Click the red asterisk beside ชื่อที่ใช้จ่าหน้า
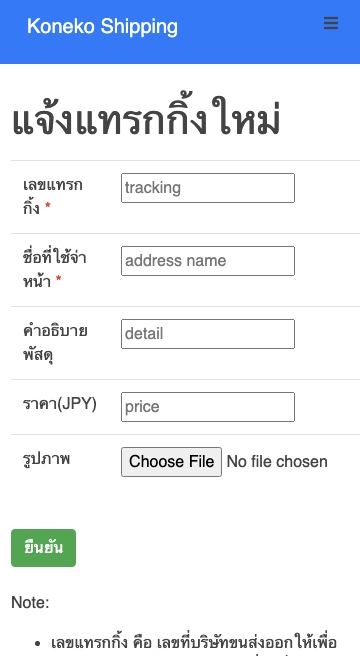The width and height of the screenshot is (360, 656). point(58,279)
